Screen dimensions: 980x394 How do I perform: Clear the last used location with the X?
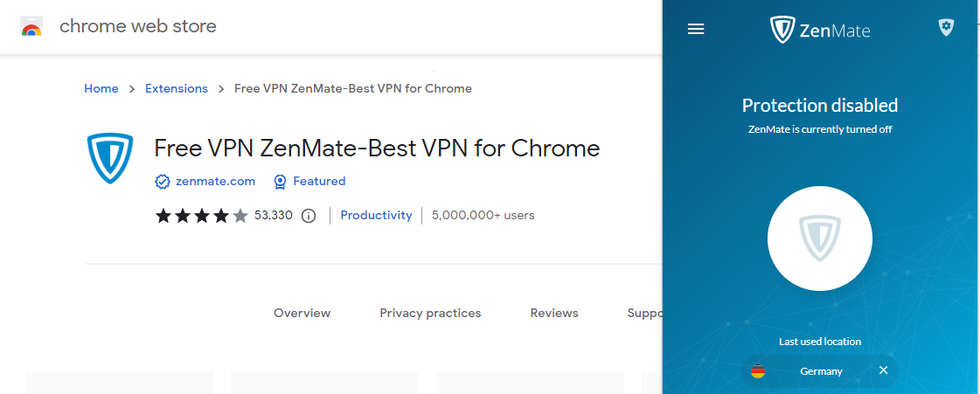pyautogui.click(x=883, y=370)
